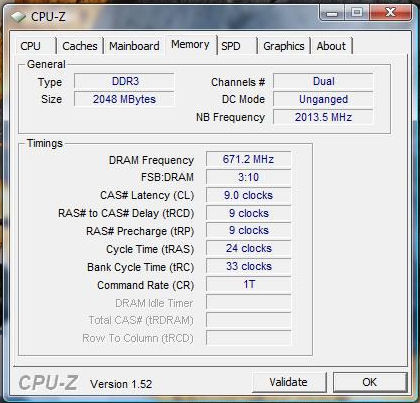Click the NB Frequency value box

(x=323, y=117)
